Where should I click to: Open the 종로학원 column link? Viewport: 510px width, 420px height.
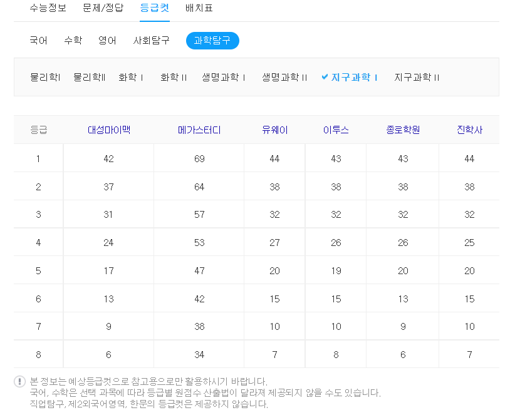coord(403,130)
